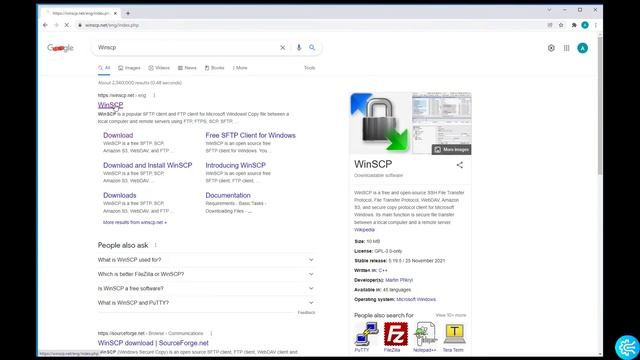The width and height of the screenshot is (640, 360).
Task: Open the Download sitelink
Action: click(118, 135)
